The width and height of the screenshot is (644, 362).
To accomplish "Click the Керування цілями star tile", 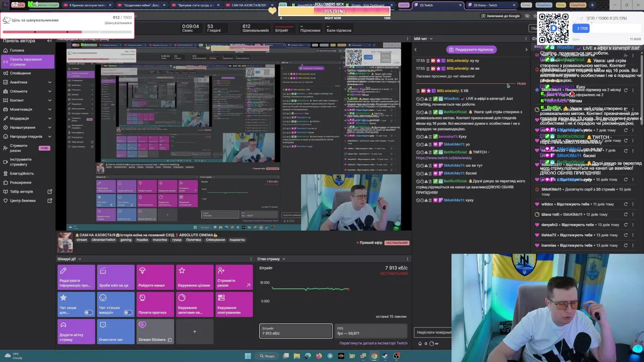I will click(195, 278).
